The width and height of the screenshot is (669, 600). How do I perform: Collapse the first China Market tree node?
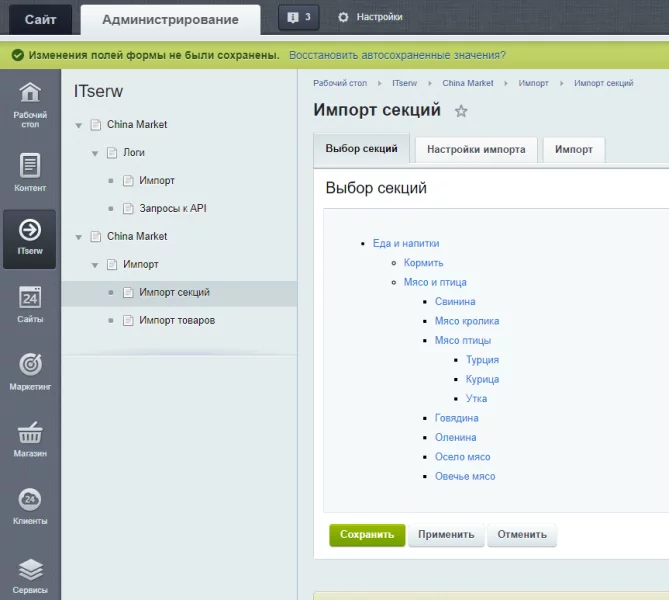78,125
